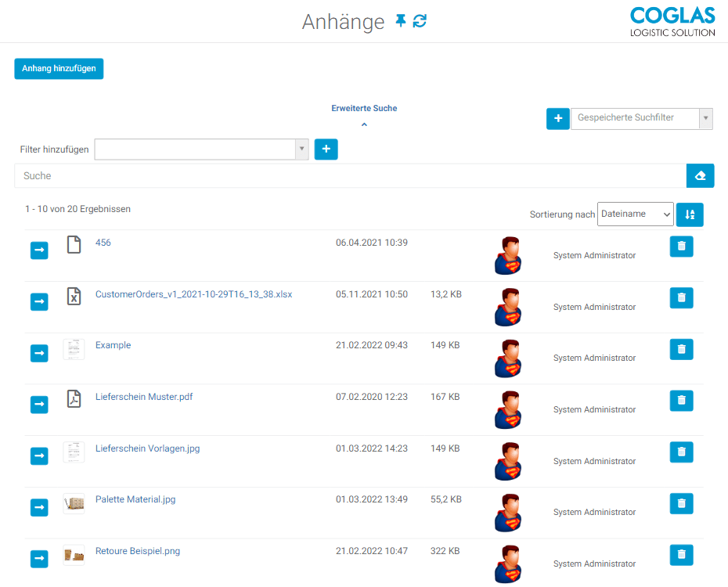The image size is (728, 587).
Task: Click into the Suche input field
Action: [x=350, y=176]
